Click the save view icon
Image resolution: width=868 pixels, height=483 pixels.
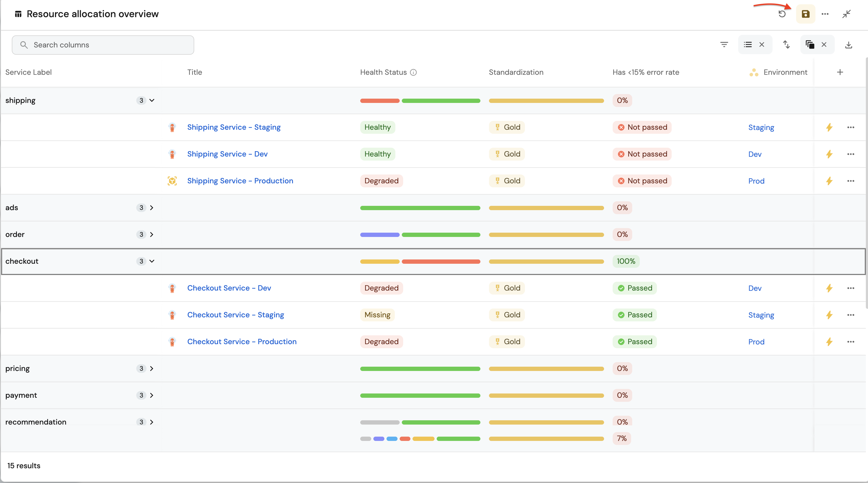805,14
